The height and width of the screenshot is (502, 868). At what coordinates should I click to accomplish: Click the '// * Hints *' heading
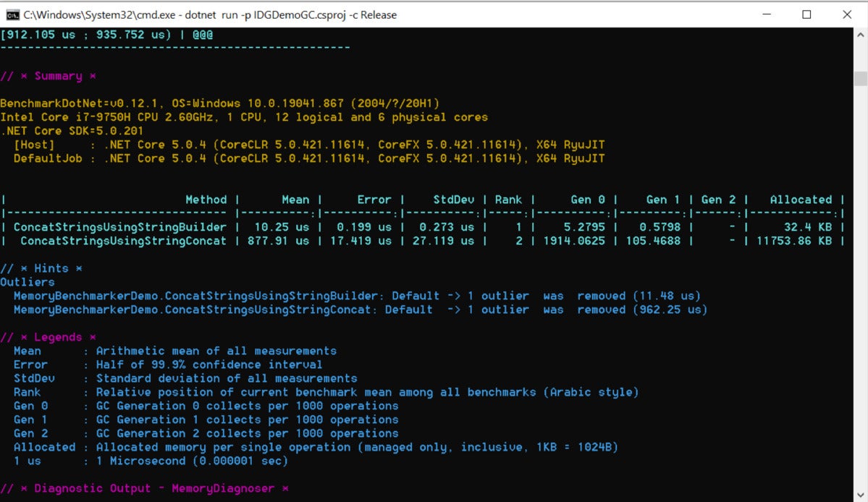(41, 268)
